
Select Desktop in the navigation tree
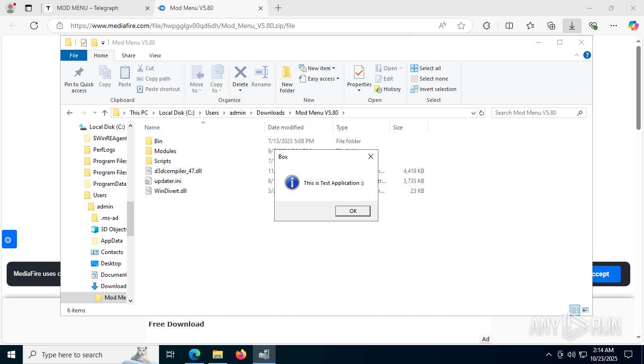coord(111,264)
